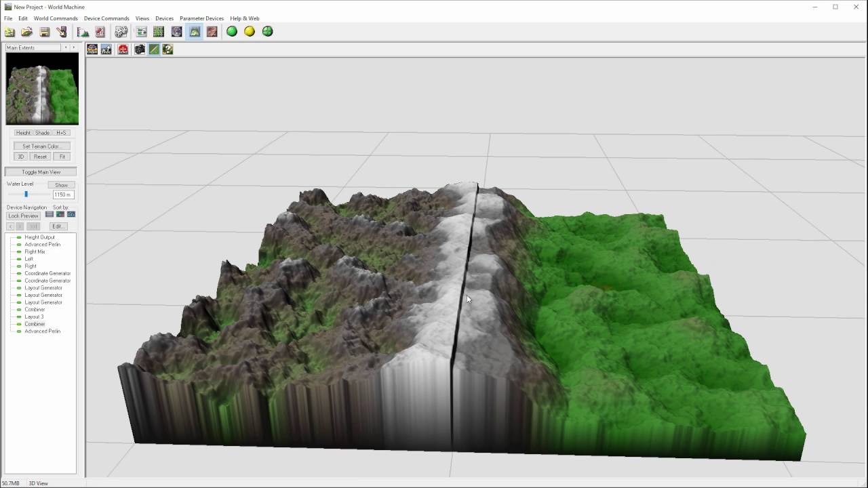Screen dimensions: 868x488
Task: Choose the first Sort by icon
Action: [50, 215]
